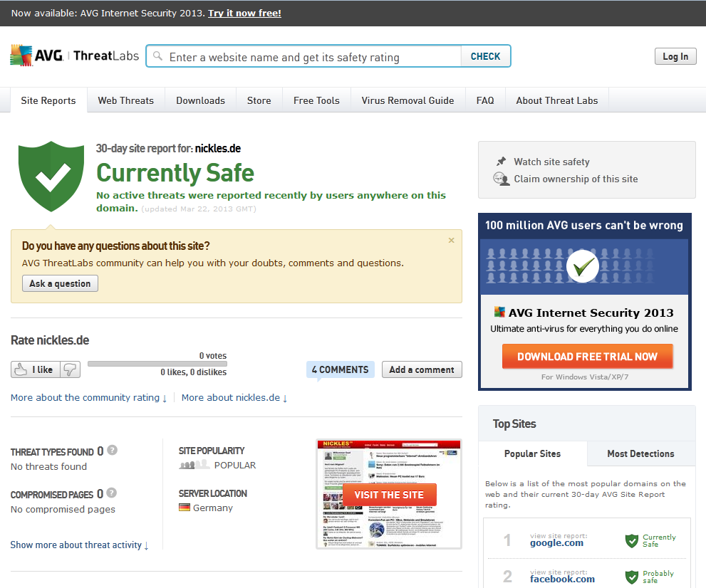Image resolution: width=706 pixels, height=588 pixels.
Task: Click the Probably safe status for facebook.com
Action: 658,577
